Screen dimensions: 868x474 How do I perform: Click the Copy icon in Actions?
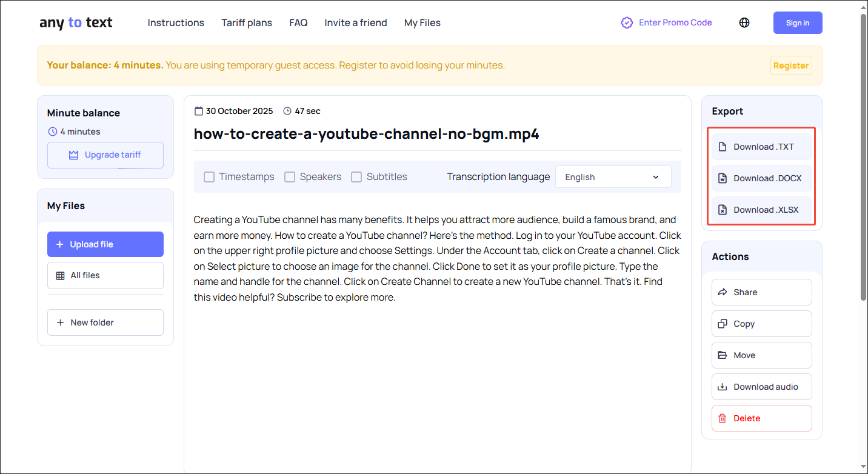(x=722, y=324)
